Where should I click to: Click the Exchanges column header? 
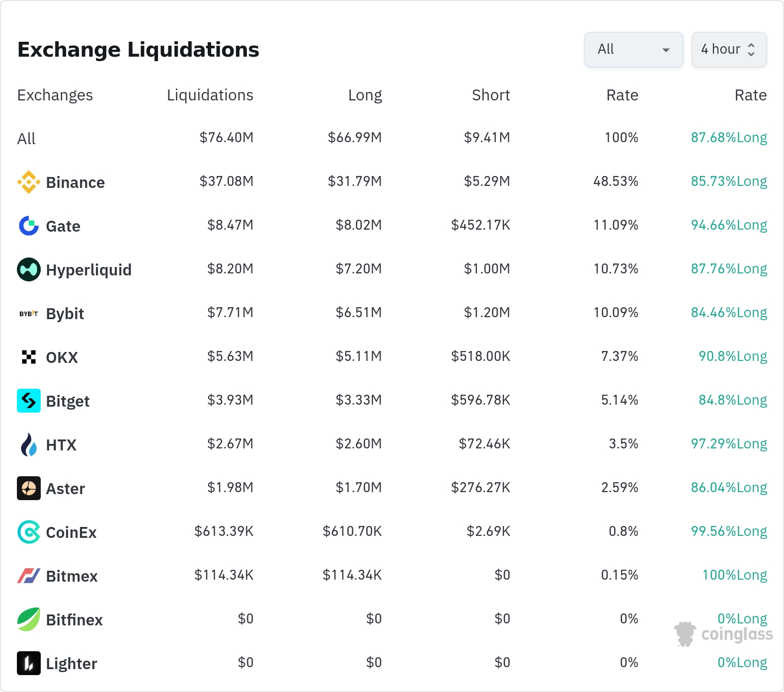pos(55,95)
